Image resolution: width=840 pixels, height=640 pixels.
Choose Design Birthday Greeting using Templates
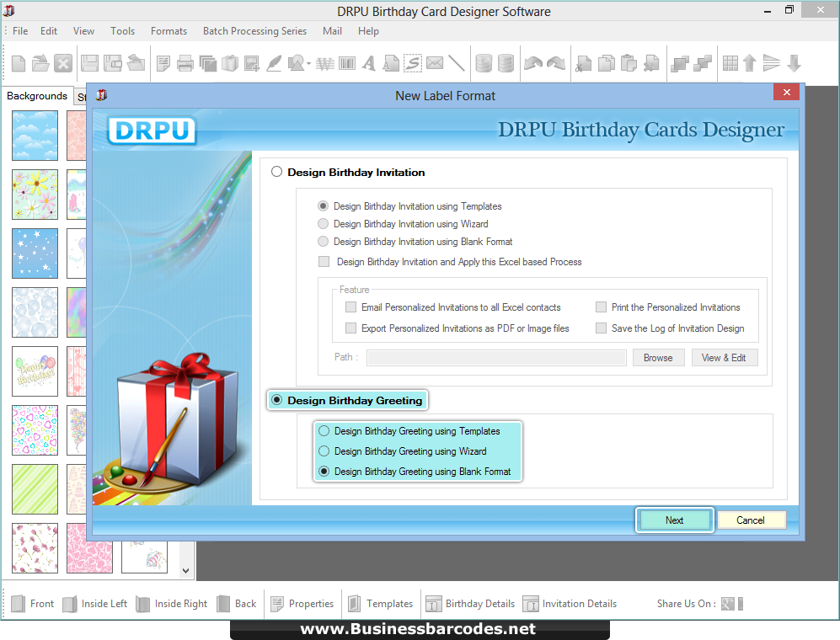(x=324, y=431)
